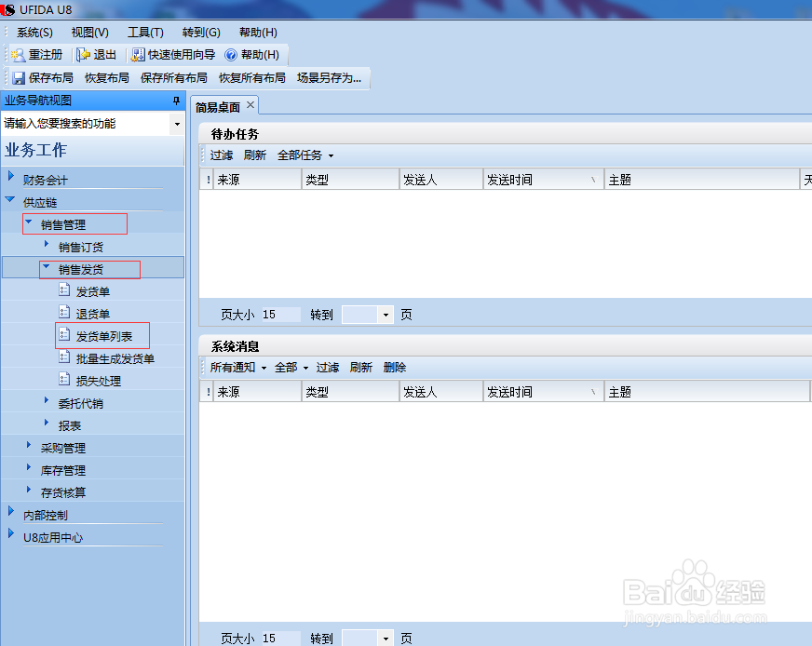Click the 批量生成发货单 document icon
812x646 pixels.
[x=64, y=357]
